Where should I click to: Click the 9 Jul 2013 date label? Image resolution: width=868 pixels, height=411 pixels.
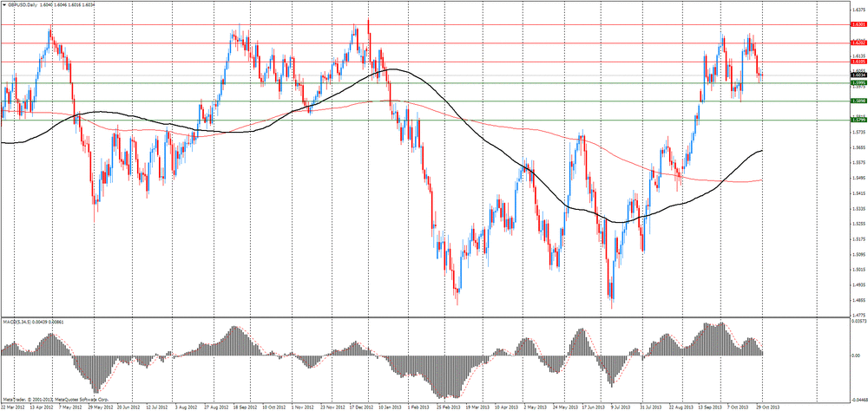(x=621, y=407)
